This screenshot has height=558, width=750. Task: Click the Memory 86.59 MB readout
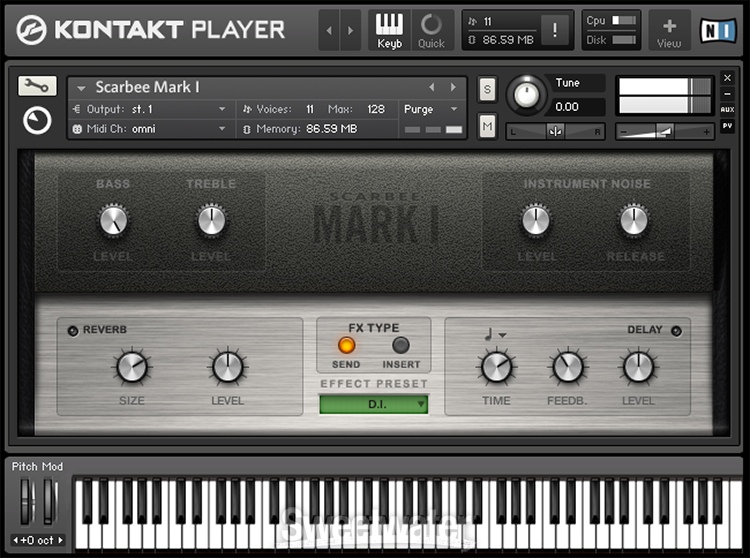click(331, 129)
